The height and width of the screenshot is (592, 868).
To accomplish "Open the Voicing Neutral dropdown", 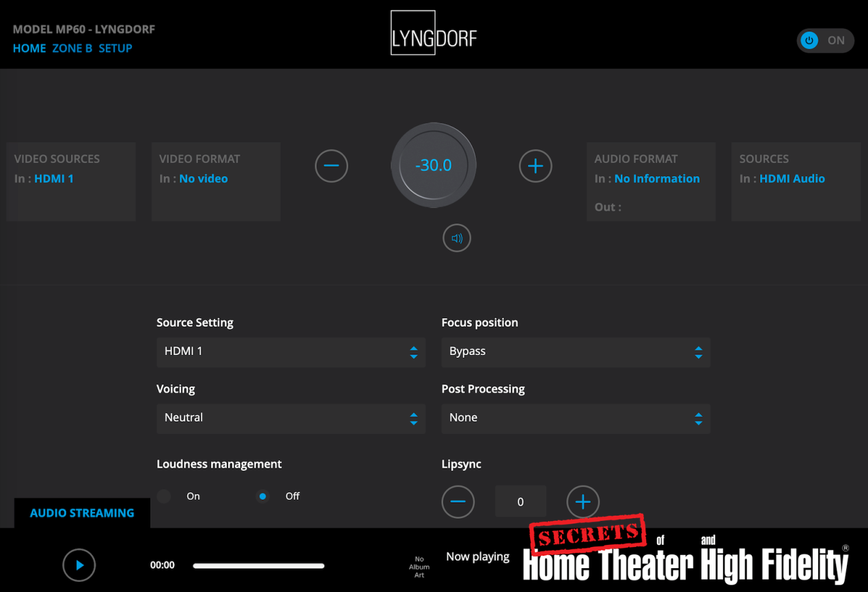I will (x=290, y=419).
